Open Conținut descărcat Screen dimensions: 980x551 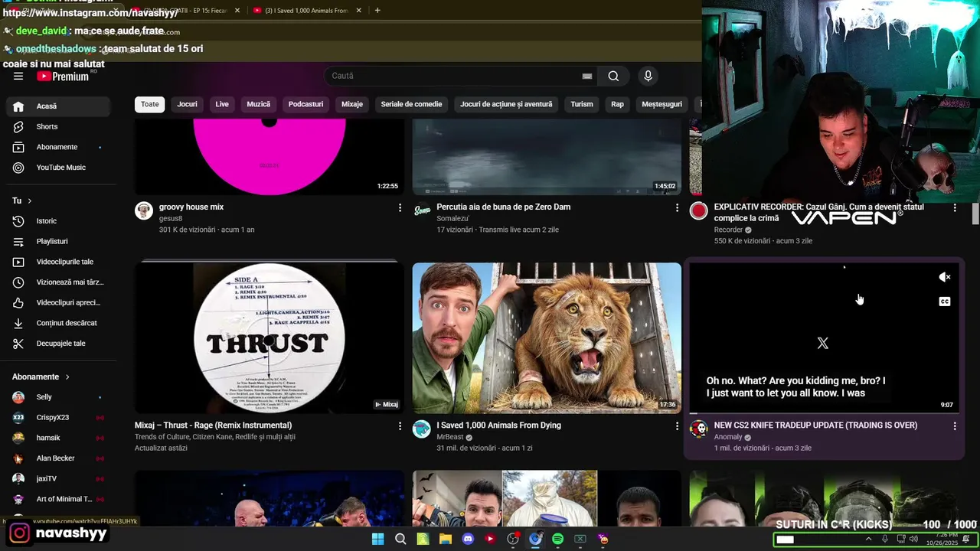click(x=58, y=323)
